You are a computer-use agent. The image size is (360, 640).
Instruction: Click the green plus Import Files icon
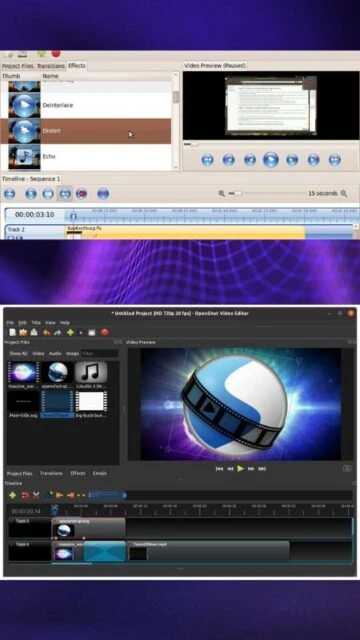point(70,333)
